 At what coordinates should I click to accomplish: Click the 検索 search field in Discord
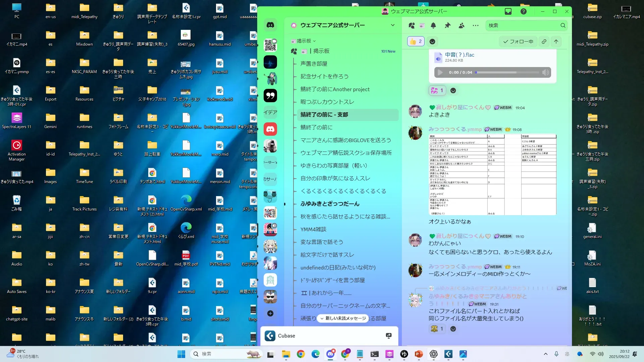coord(523,25)
